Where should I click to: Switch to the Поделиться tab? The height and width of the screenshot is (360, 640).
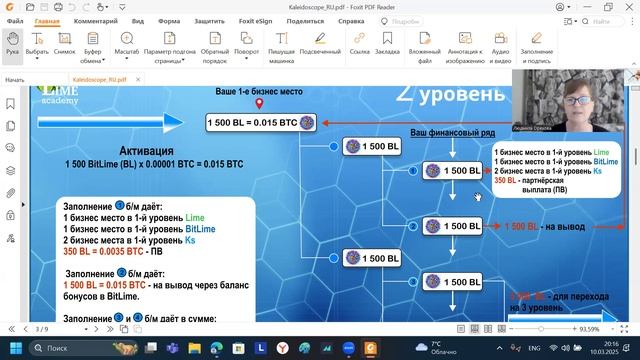[x=305, y=21]
